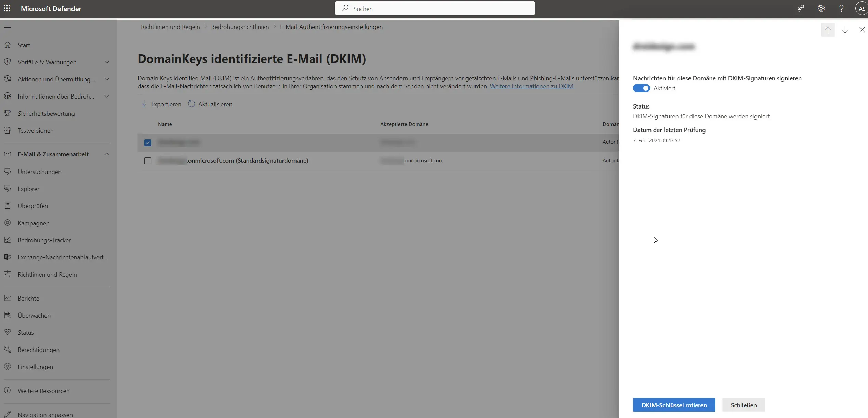Viewport: 868px width, 418px height.
Task: Click the Bedrohungs-Tracker chart icon
Action: (8, 240)
